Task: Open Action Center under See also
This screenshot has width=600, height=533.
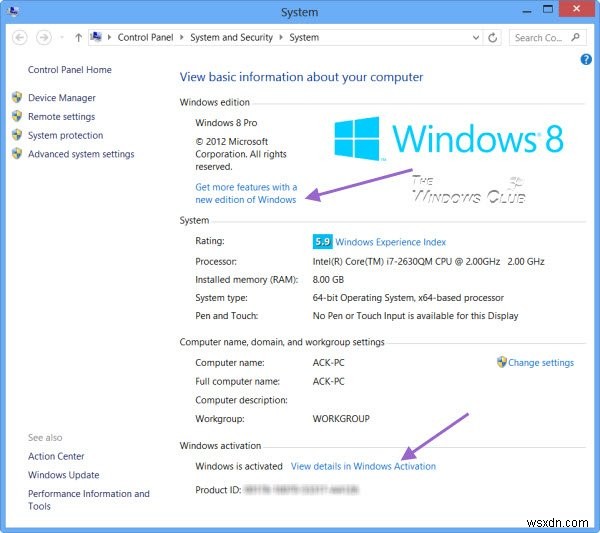Action: [56, 456]
